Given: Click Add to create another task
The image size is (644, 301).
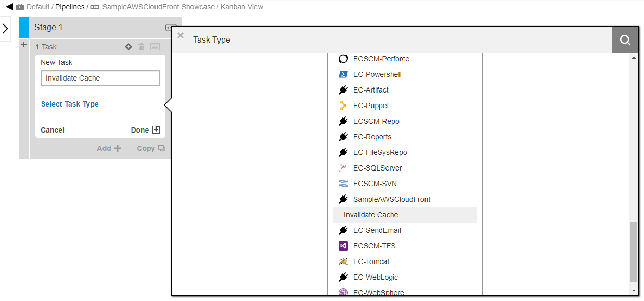Looking at the screenshot, I should [109, 148].
